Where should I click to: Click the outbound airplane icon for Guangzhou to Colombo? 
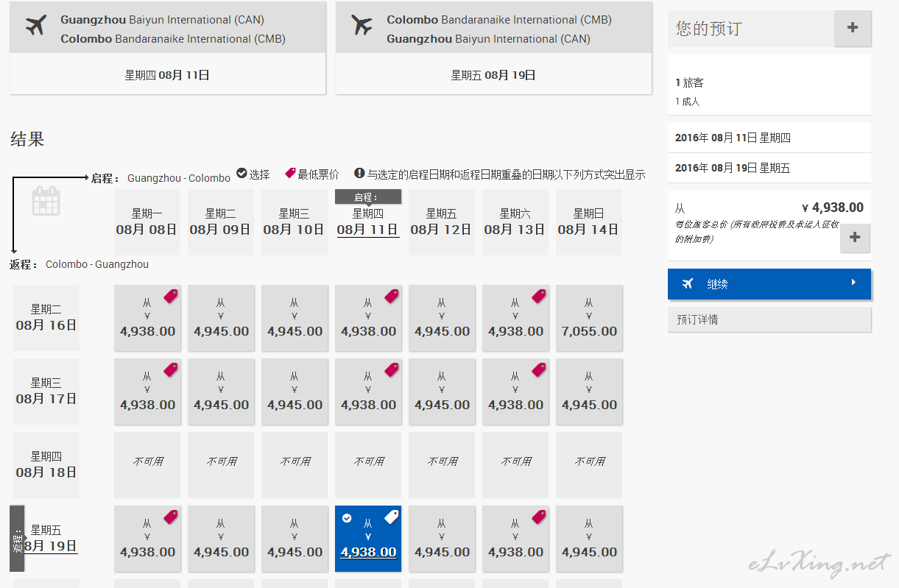(35, 26)
